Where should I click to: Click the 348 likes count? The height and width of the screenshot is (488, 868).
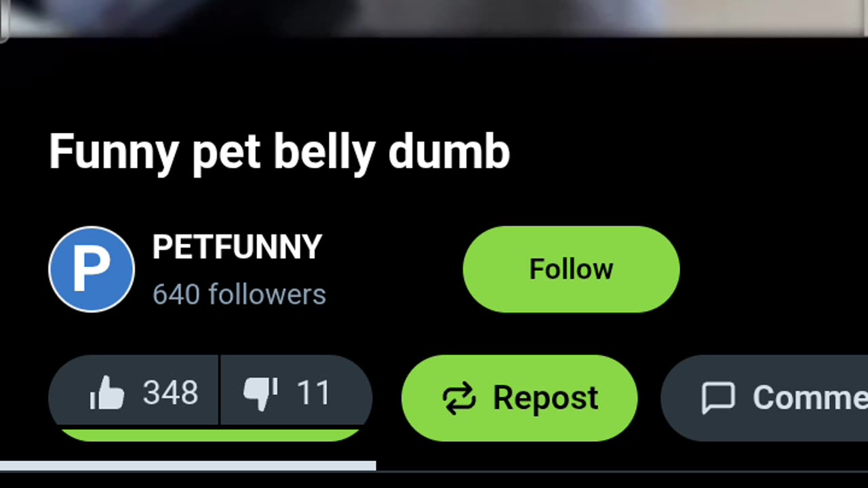pyautogui.click(x=170, y=393)
